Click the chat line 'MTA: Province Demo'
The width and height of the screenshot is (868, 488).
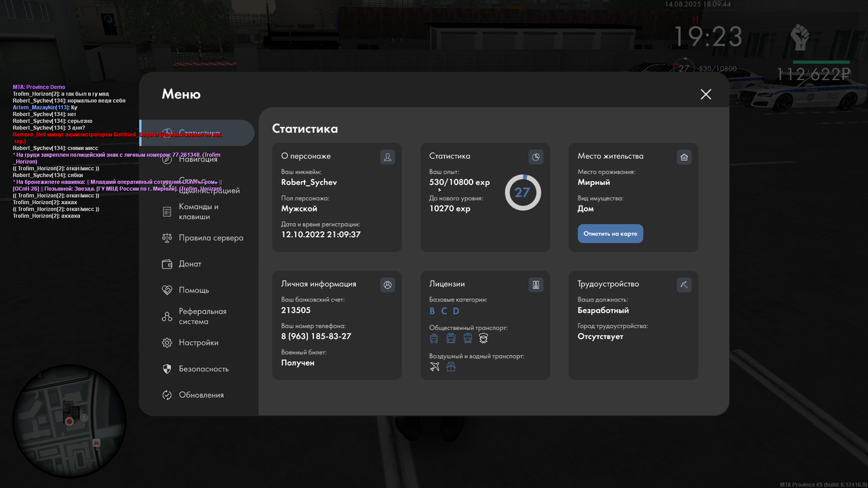coord(39,87)
